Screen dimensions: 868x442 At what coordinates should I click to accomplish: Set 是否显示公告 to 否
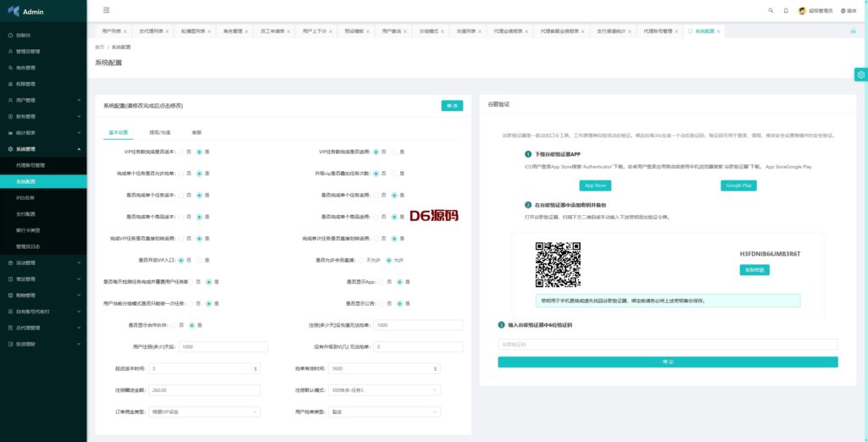[381, 304]
